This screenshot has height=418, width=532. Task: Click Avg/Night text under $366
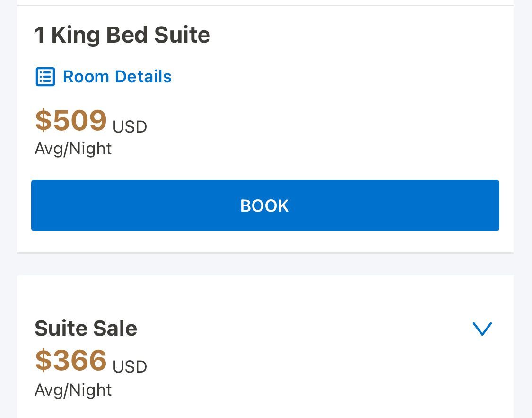73,390
